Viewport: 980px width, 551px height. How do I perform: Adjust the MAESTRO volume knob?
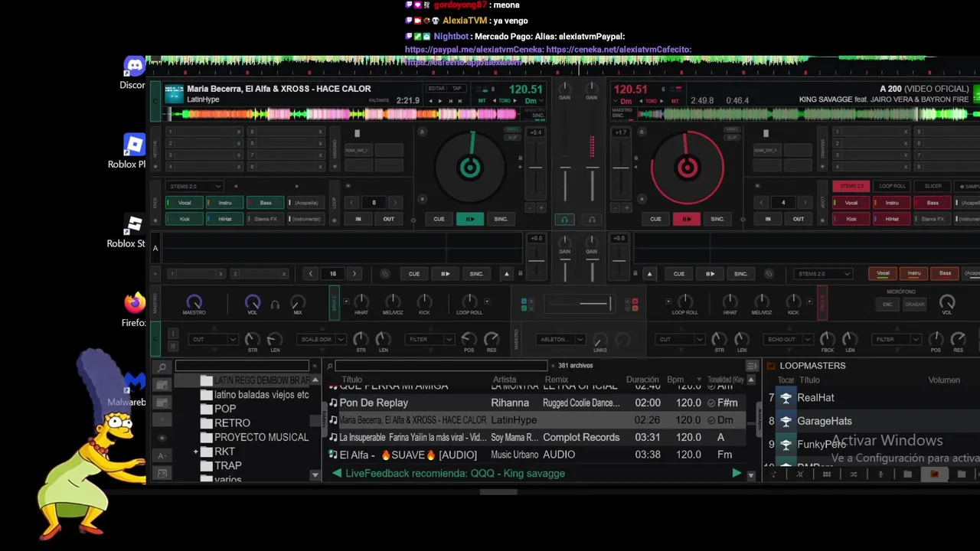tap(194, 303)
